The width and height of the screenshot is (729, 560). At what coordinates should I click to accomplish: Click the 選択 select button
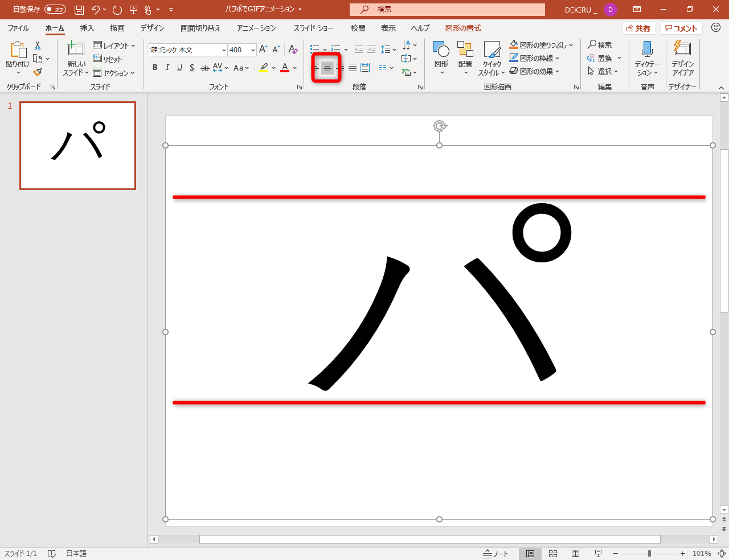point(603,71)
